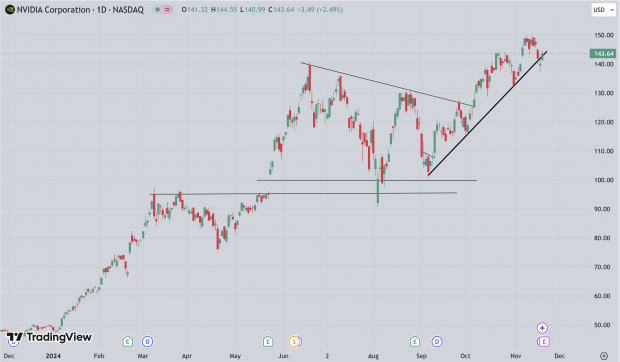Screen dimensions: 620x362
Task: Click the green market status dot
Action: (x=157, y=9)
